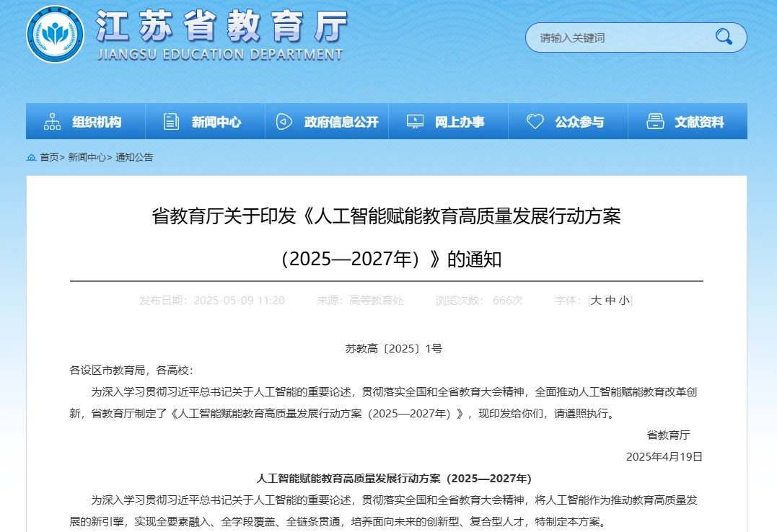Click the 文献资料 printer icon

[655, 122]
